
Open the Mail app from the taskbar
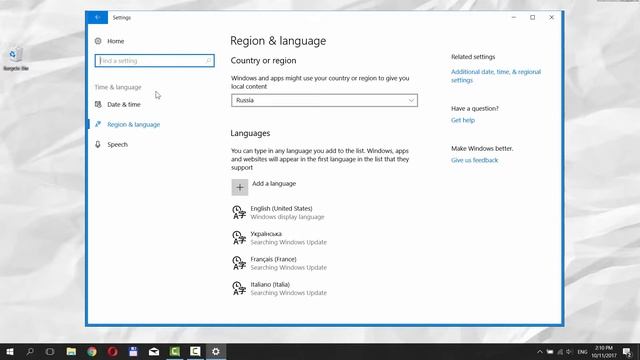154,351
